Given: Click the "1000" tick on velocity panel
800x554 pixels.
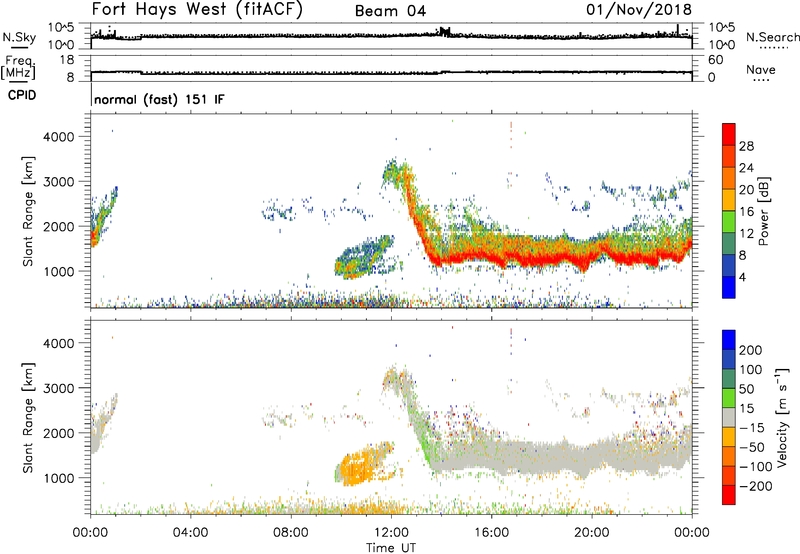Looking at the screenshot, I should click(x=58, y=478).
